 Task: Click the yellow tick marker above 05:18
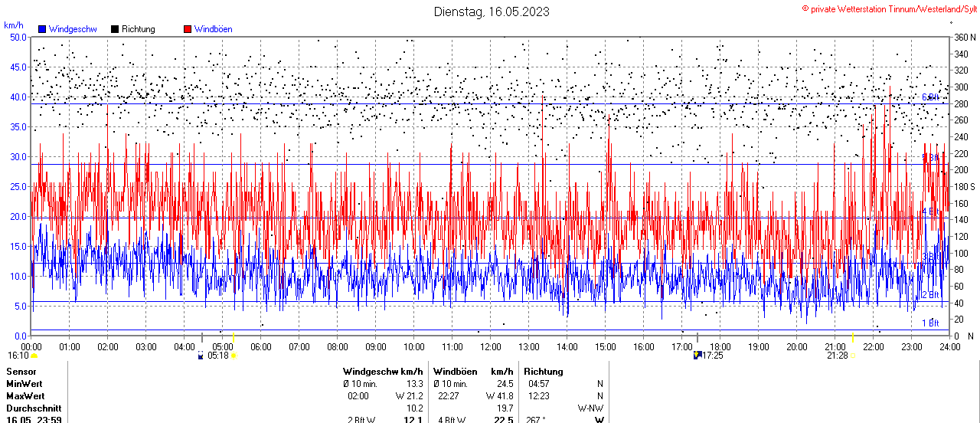coord(233,338)
